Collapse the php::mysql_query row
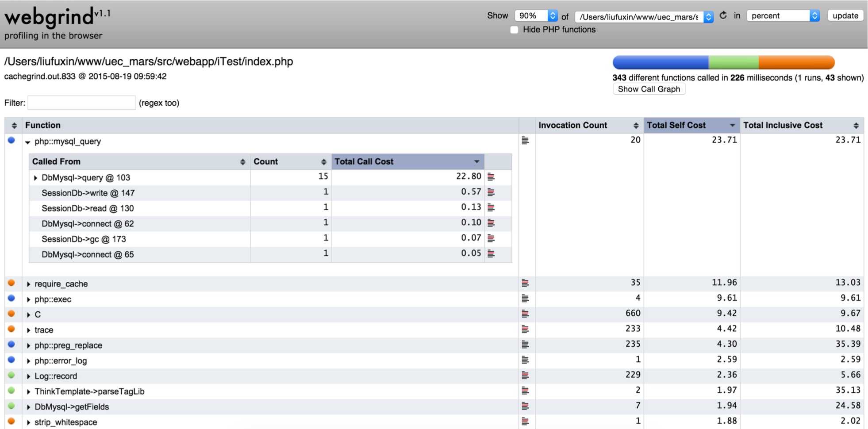Image resolution: width=868 pixels, height=429 pixels. tap(28, 142)
